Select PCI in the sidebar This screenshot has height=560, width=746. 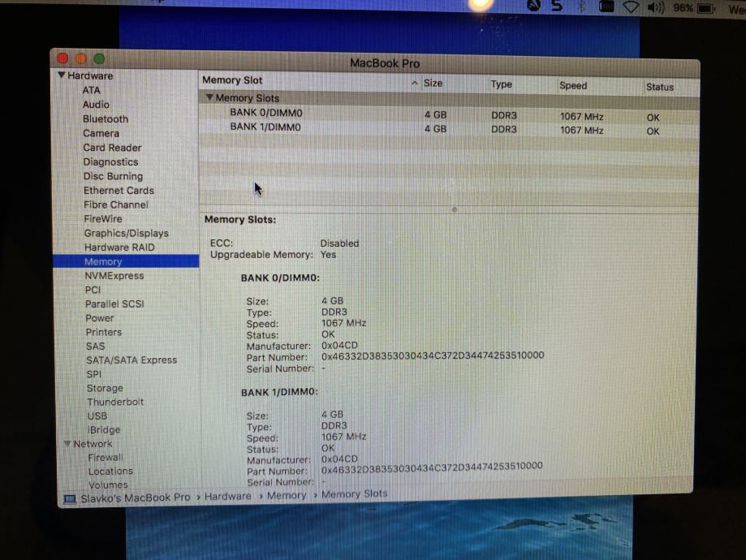point(93,290)
